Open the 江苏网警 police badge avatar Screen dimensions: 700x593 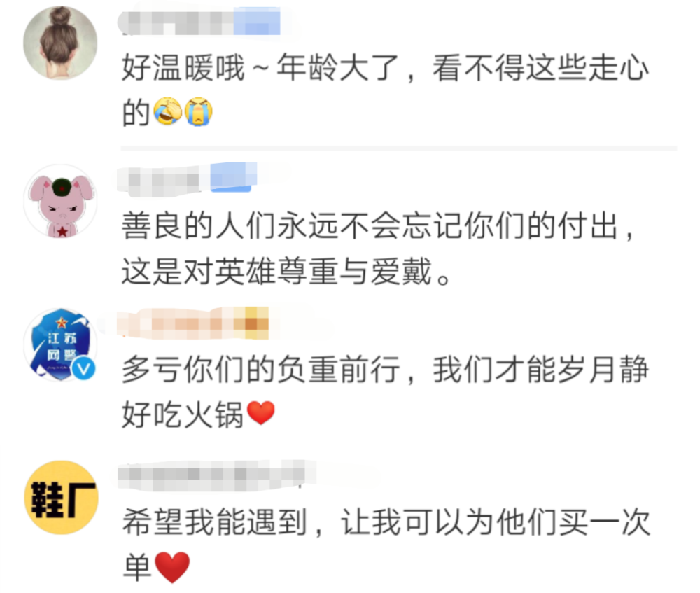pyautogui.click(x=60, y=344)
